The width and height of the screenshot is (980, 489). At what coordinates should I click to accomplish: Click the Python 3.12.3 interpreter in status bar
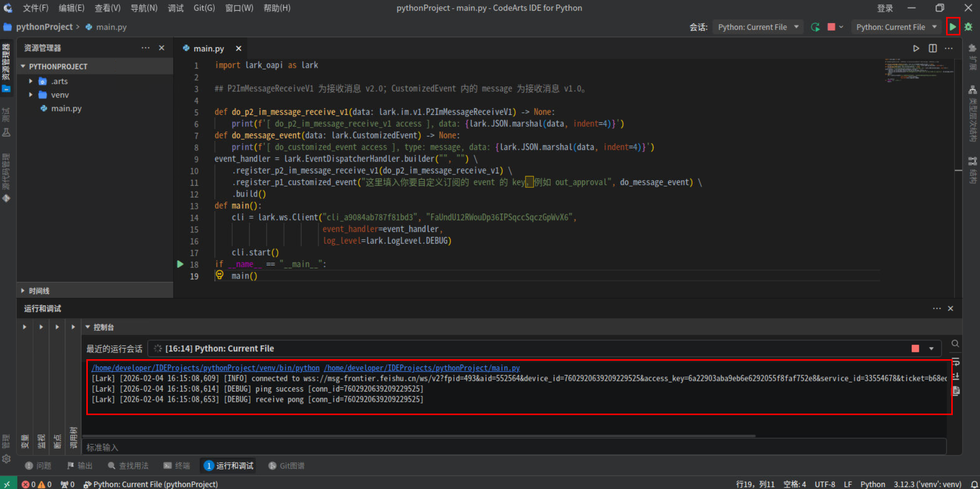coord(928,484)
